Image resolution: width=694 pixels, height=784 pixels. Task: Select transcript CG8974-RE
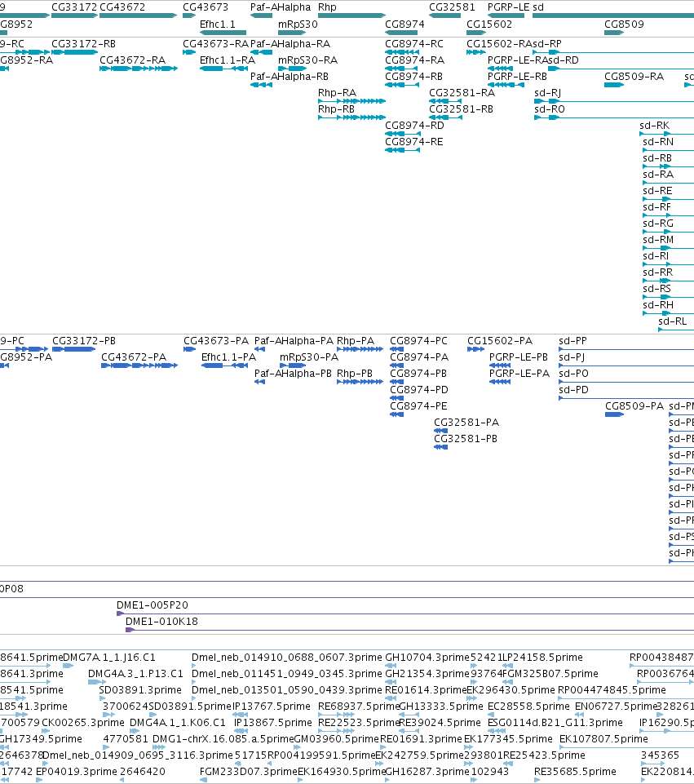click(x=414, y=142)
